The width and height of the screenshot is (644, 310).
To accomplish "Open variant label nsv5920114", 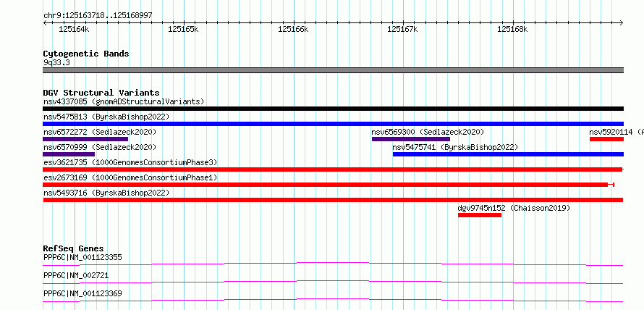I will (611, 132).
